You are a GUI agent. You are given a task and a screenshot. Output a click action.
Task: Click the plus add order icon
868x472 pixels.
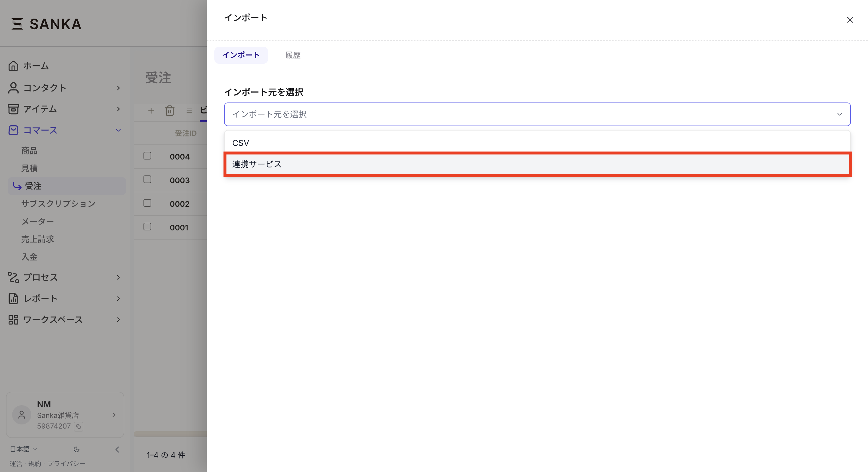pos(151,110)
